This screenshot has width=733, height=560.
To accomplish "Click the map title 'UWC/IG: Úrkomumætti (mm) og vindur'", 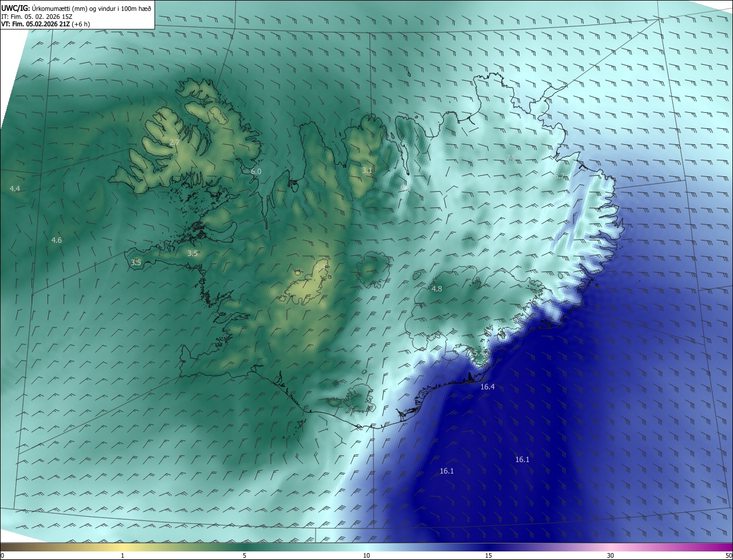I will click(76, 9).
